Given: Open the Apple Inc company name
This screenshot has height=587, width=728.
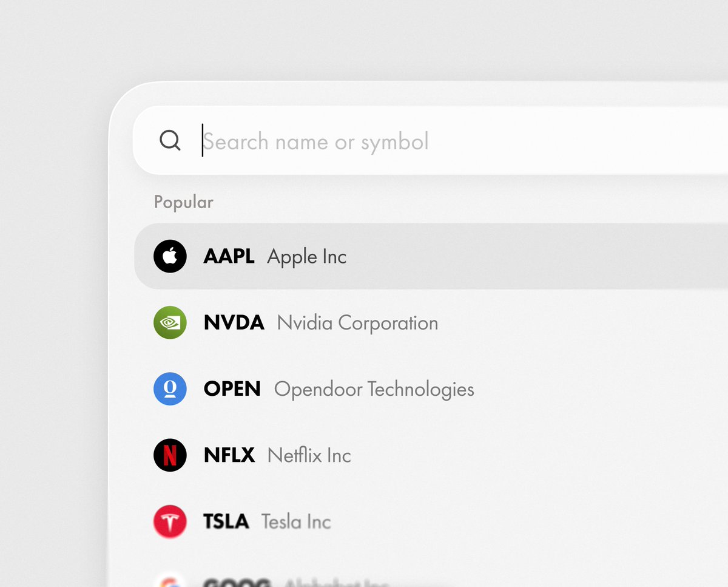Looking at the screenshot, I should pyautogui.click(x=307, y=257).
